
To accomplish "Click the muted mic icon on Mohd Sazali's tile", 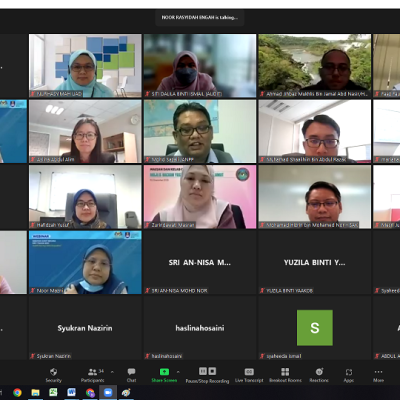I will tap(147, 160).
